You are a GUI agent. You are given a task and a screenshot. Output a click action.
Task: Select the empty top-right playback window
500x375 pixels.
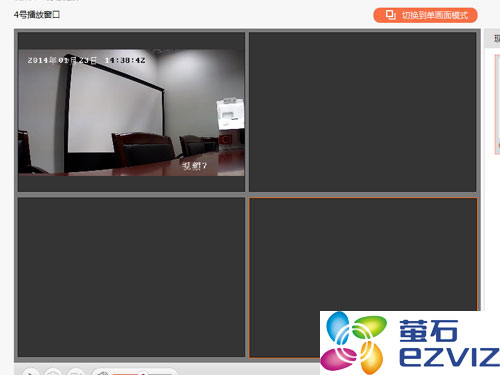coord(363,112)
